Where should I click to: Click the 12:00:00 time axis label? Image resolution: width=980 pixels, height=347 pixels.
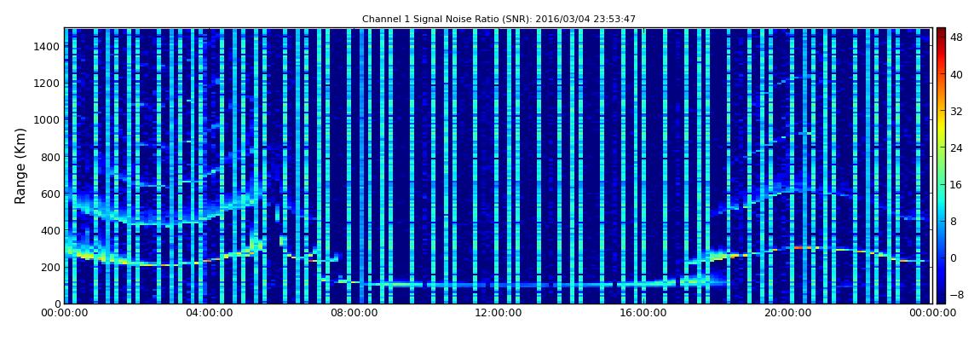click(497, 314)
